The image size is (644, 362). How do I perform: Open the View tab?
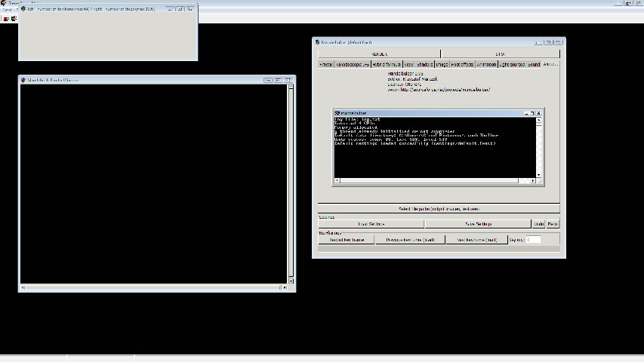409,64
